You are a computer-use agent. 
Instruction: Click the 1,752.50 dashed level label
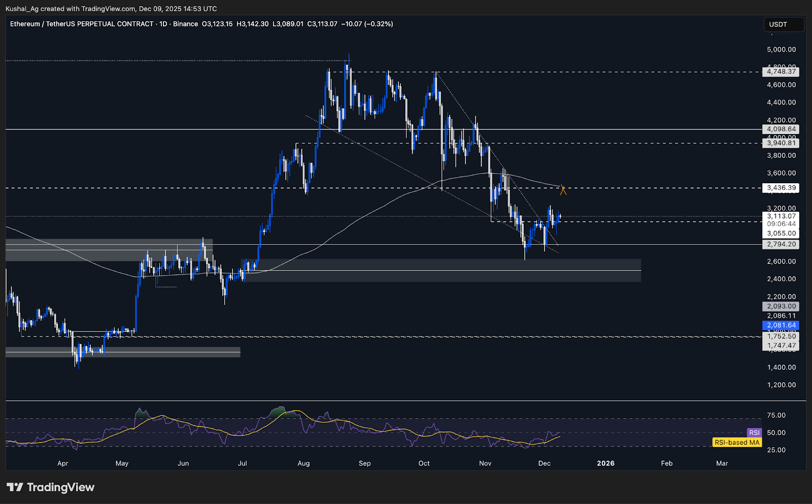[782, 336]
